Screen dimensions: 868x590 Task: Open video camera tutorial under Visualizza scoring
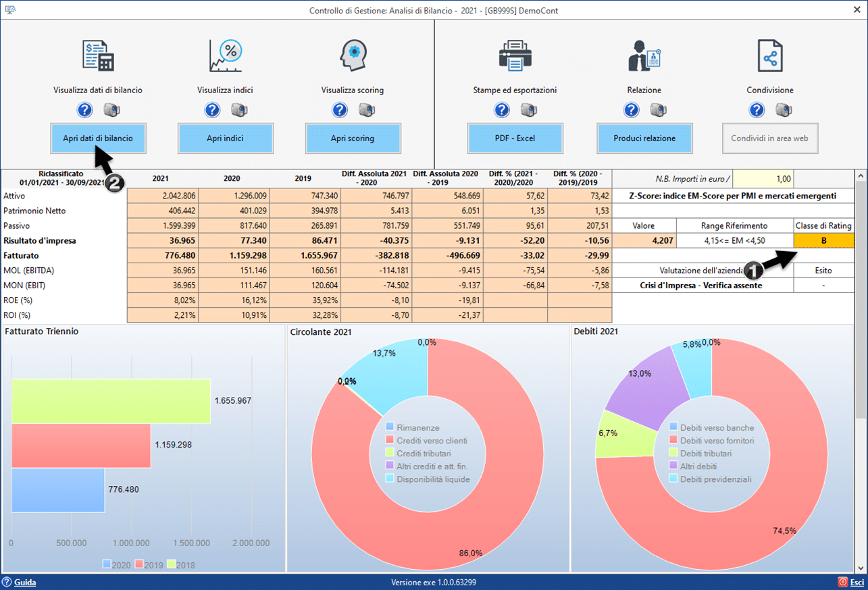tap(367, 109)
